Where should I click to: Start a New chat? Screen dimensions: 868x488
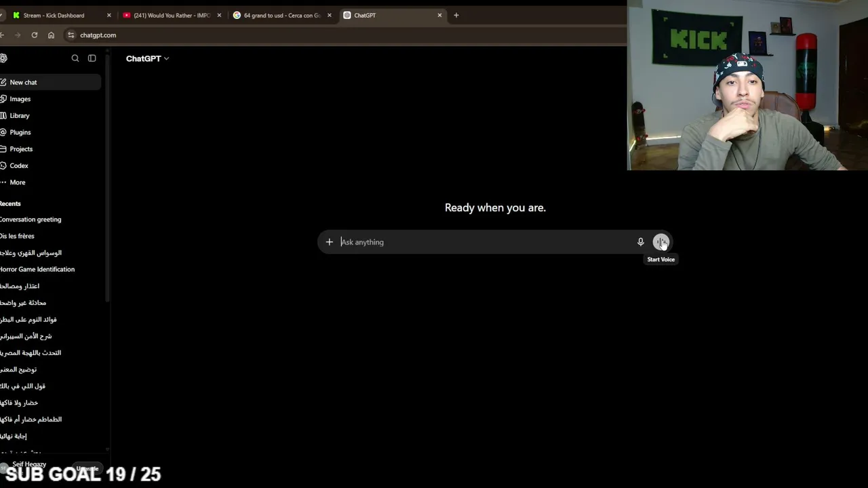[x=50, y=82]
